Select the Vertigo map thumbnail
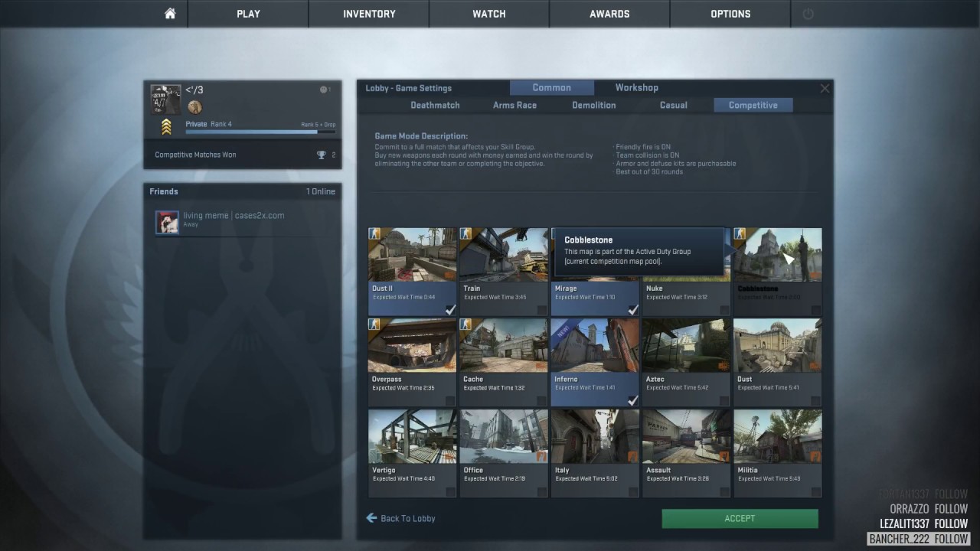The image size is (980, 551). [x=412, y=436]
